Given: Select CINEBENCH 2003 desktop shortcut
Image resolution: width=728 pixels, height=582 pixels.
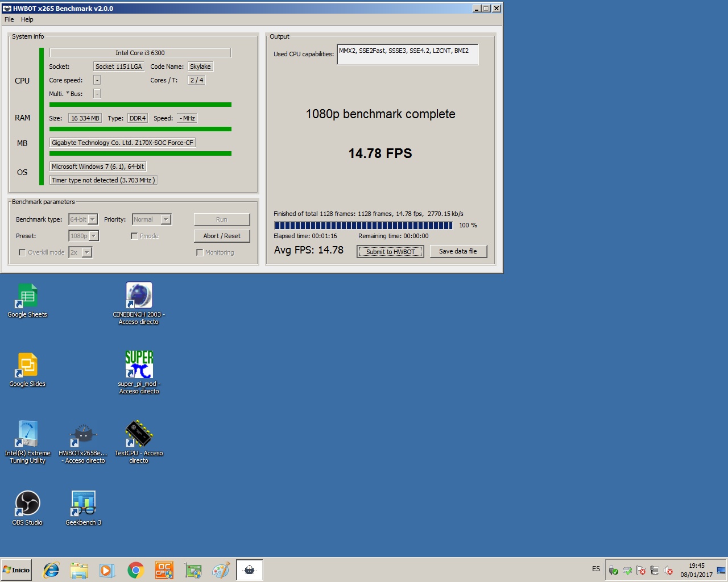Looking at the screenshot, I should point(139,304).
